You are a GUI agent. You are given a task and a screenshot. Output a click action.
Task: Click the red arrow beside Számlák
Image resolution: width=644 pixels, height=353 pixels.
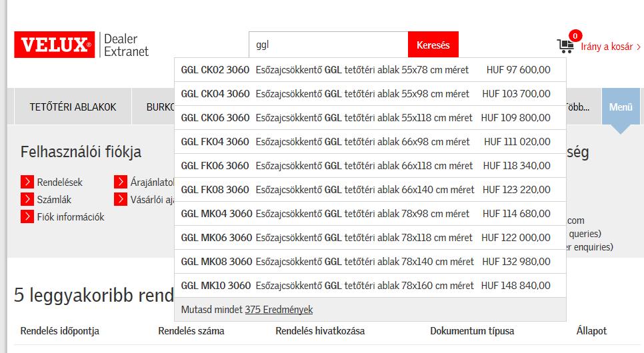(x=27, y=199)
